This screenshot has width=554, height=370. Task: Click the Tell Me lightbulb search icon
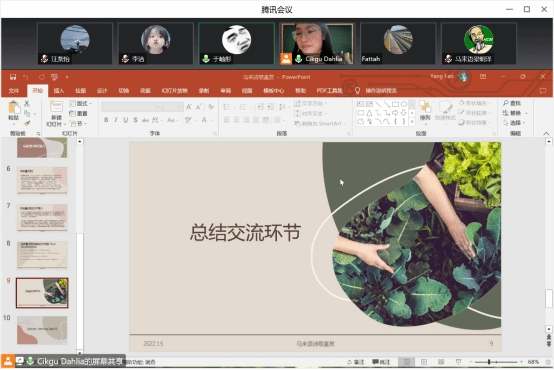pos(357,91)
